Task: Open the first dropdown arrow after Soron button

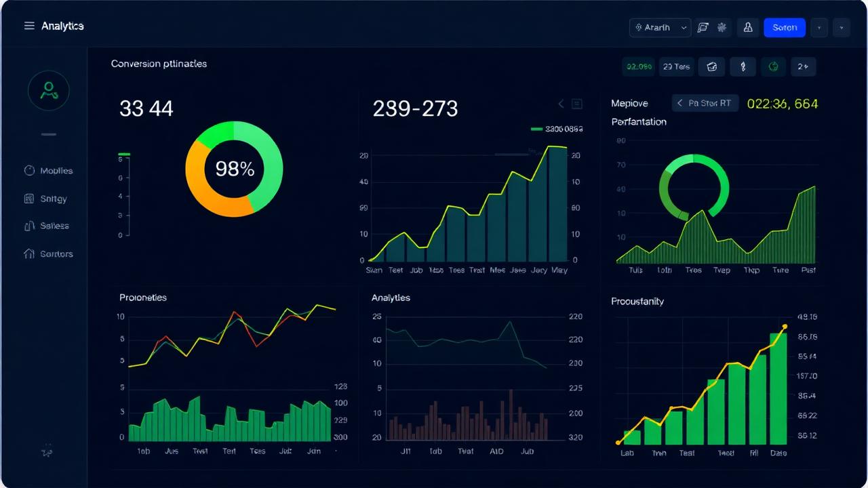Action: (x=820, y=28)
